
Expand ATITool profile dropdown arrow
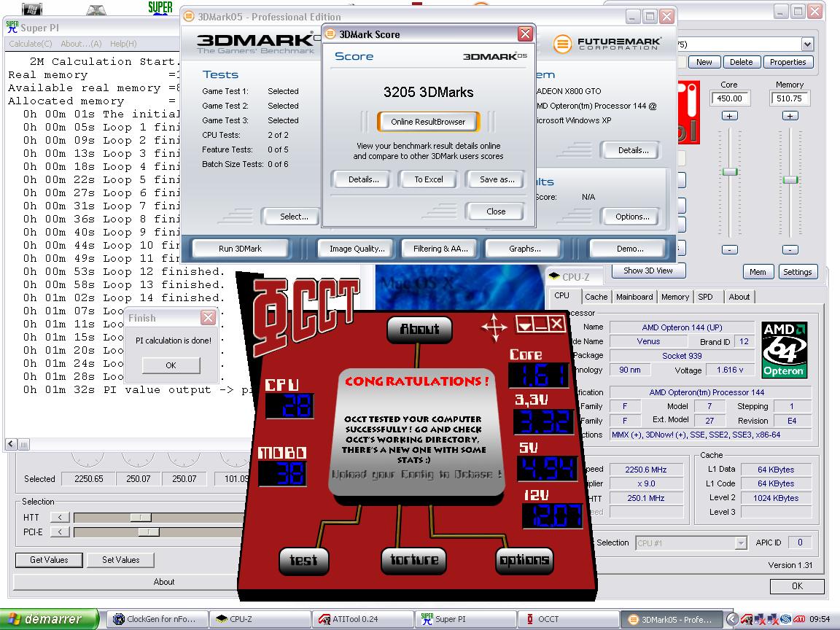(x=807, y=44)
